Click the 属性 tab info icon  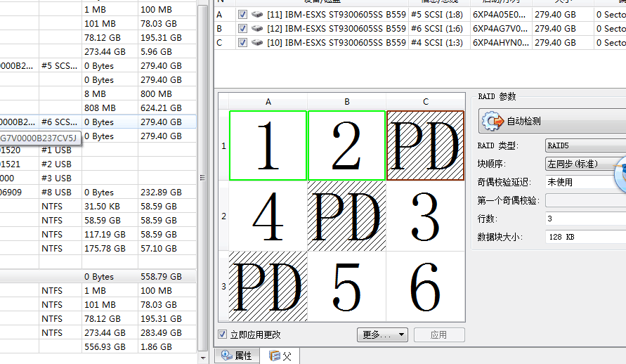[x=227, y=356]
